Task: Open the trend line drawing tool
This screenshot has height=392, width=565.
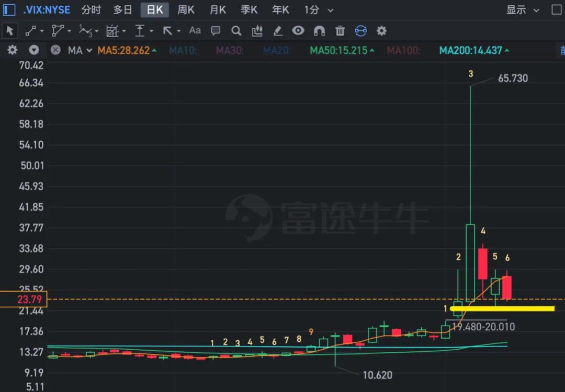Action: click(x=31, y=31)
